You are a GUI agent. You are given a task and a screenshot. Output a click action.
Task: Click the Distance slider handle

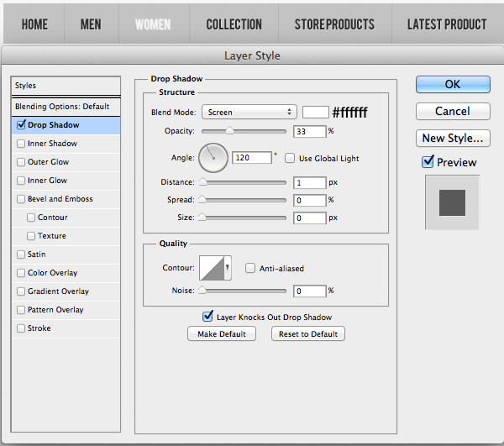point(202,182)
